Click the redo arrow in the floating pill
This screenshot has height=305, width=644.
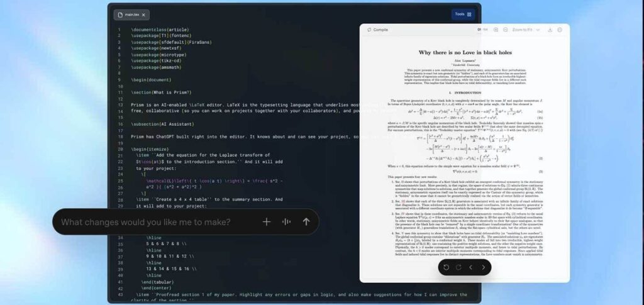coord(458,267)
